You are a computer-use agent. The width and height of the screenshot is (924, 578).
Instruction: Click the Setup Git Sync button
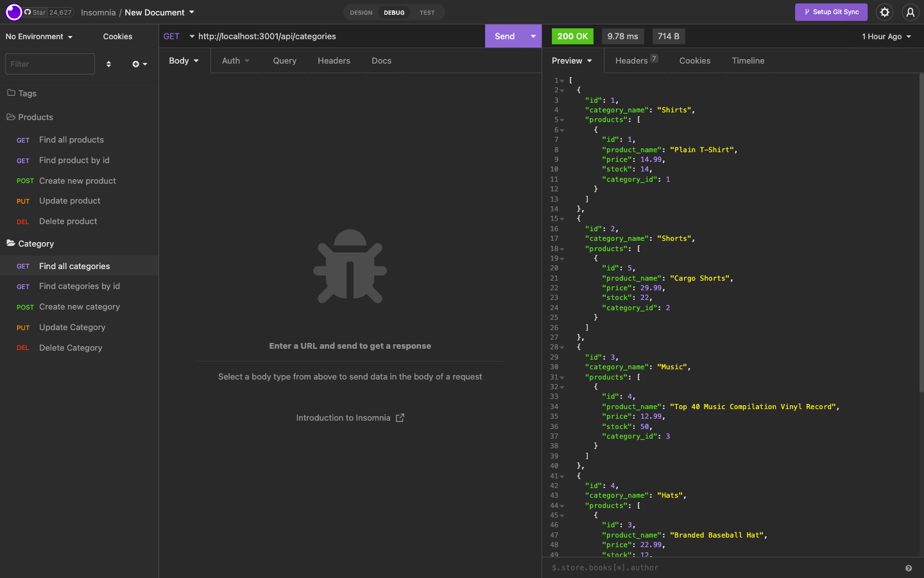point(831,12)
